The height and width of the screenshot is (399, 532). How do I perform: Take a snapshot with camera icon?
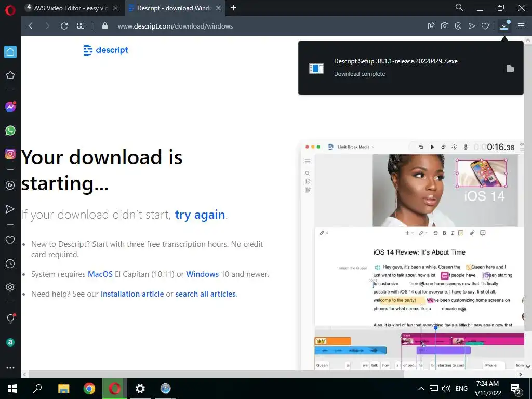pos(445,26)
